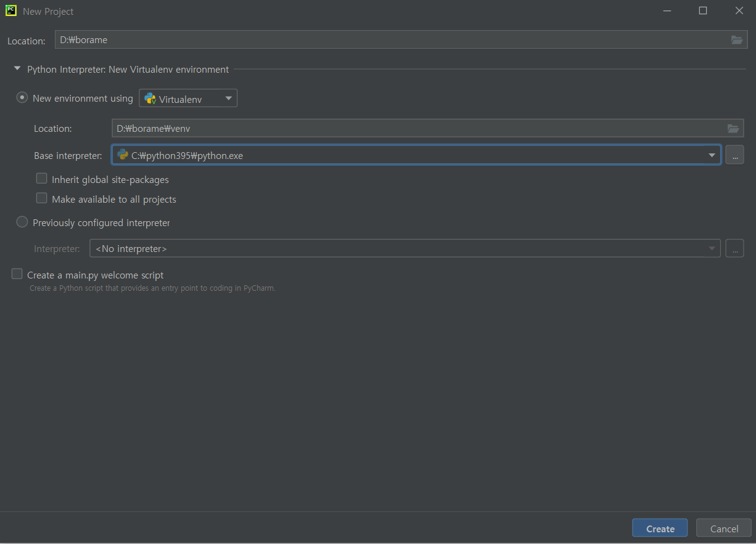Click the Cancel button
This screenshot has height=544, width=756.
[x=724, y=529]
